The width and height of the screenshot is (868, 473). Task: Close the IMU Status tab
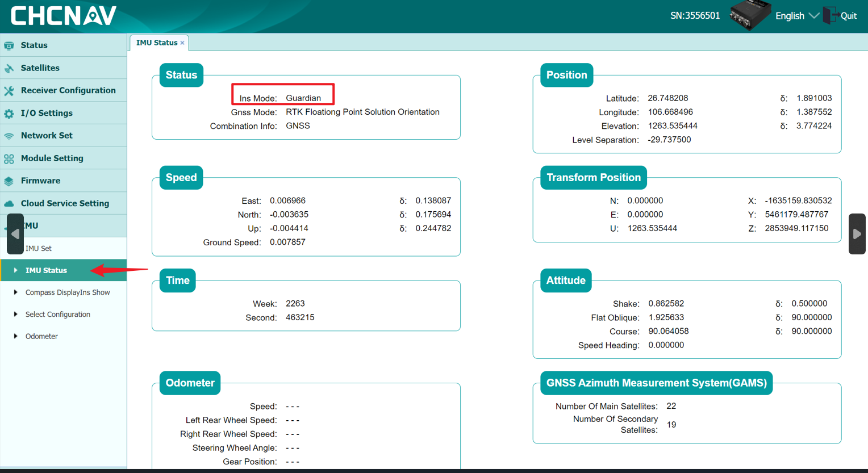click(x=182, y=43)
